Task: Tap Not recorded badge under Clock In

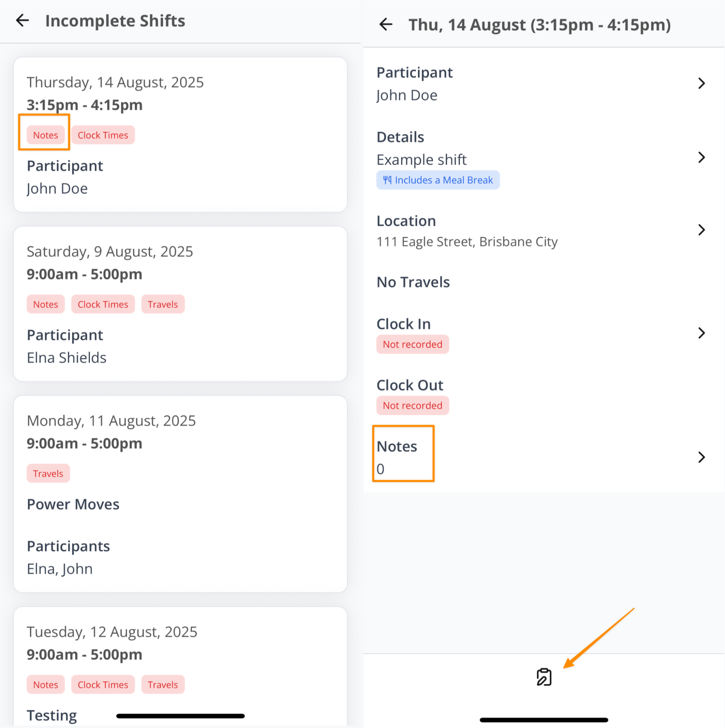Action: [x=413, y=345]
